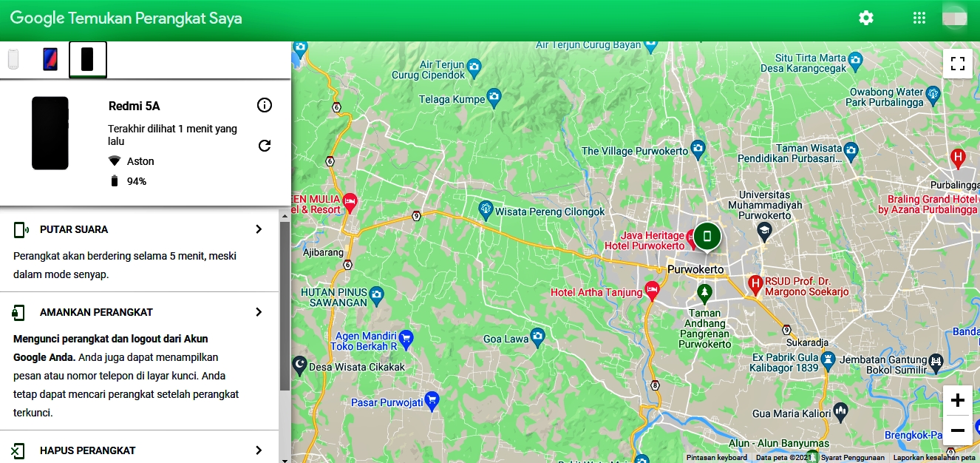Open the Google apps grid
Viewport: 980px width, 463px height.
coord(919,18)
